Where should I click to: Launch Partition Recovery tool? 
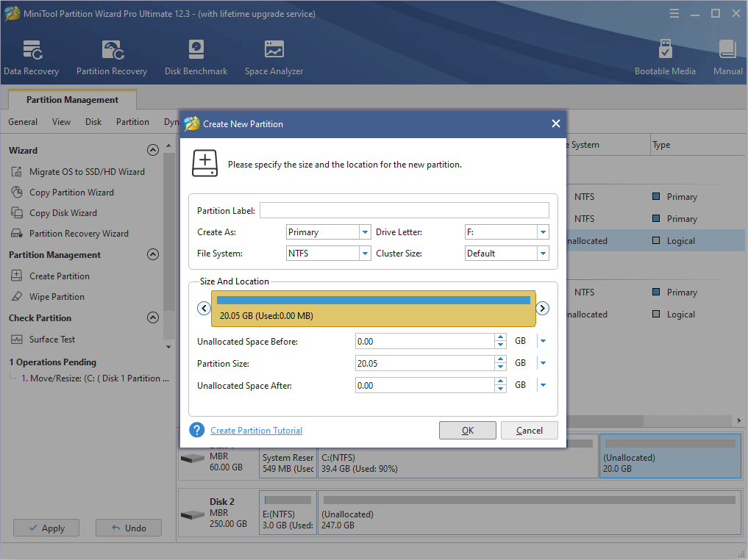coord(112,57)
